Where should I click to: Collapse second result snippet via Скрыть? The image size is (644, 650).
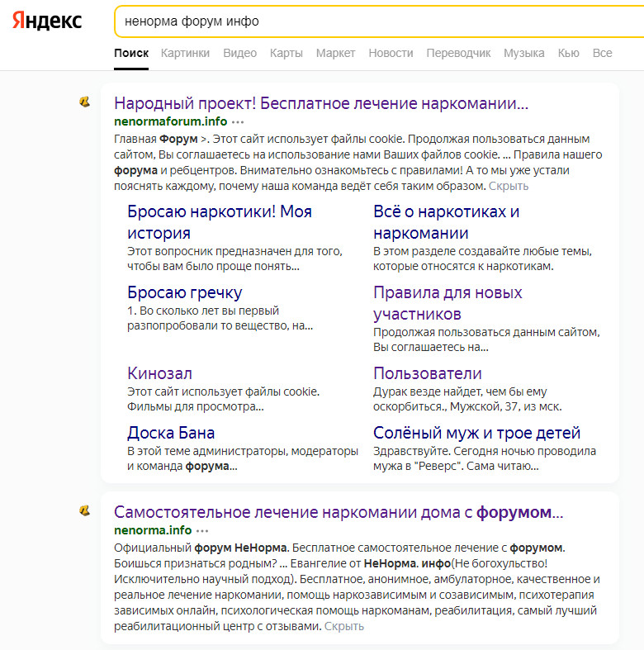pyautogui.click(x=343, y=626)
